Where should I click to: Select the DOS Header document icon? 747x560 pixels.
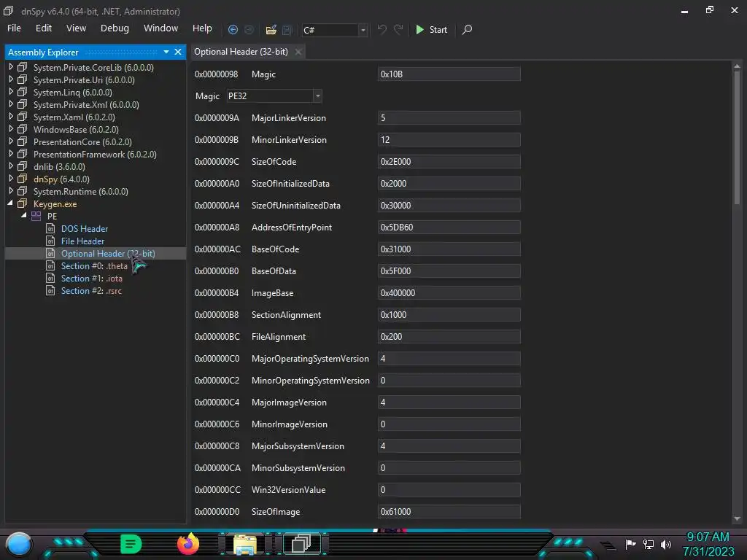50,228
